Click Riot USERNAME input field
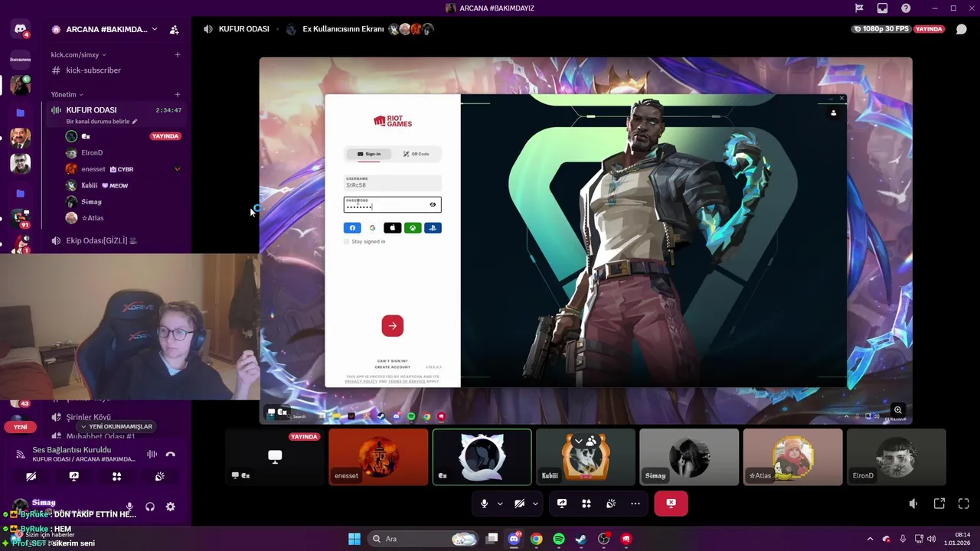 pos(393,183)
